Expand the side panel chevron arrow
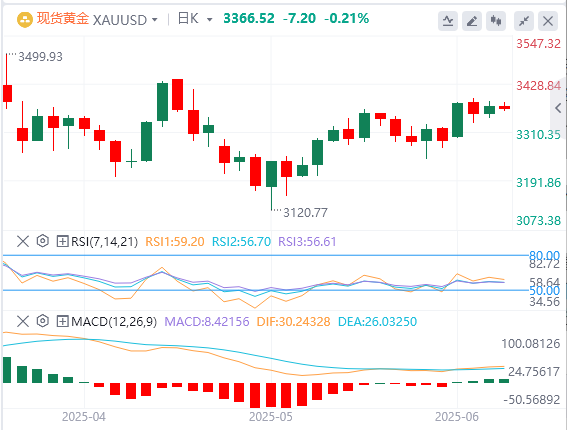 click(558, 108)
